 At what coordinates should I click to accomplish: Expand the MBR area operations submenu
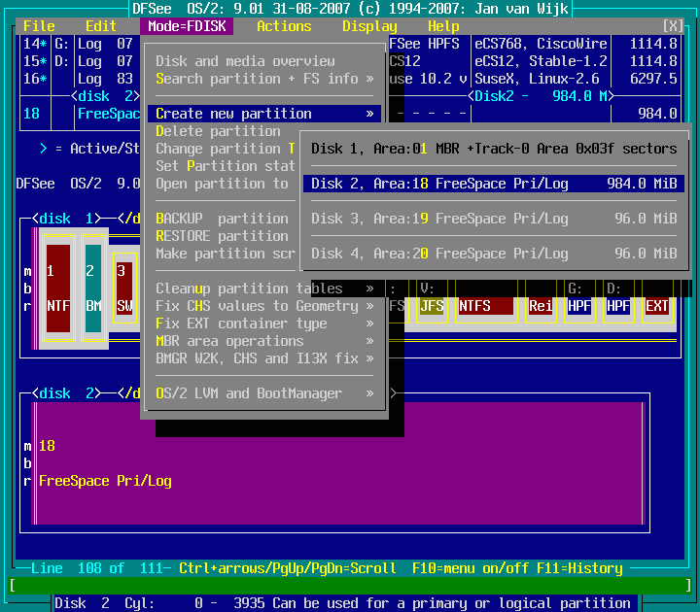pos(264,341)
